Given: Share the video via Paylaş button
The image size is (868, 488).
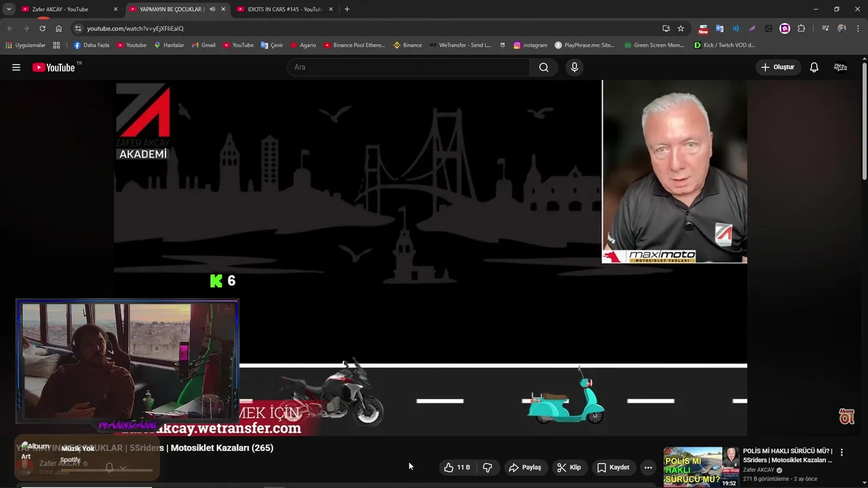Looking at the screenshot, I should click(x=525, y=467).
